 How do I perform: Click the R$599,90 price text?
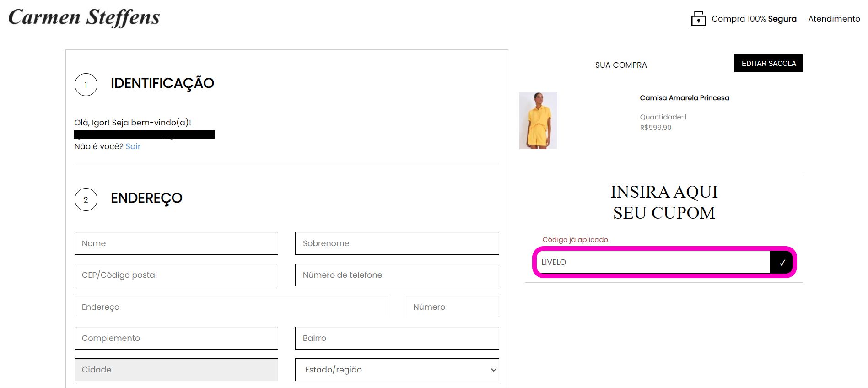(x=656, y=128)
